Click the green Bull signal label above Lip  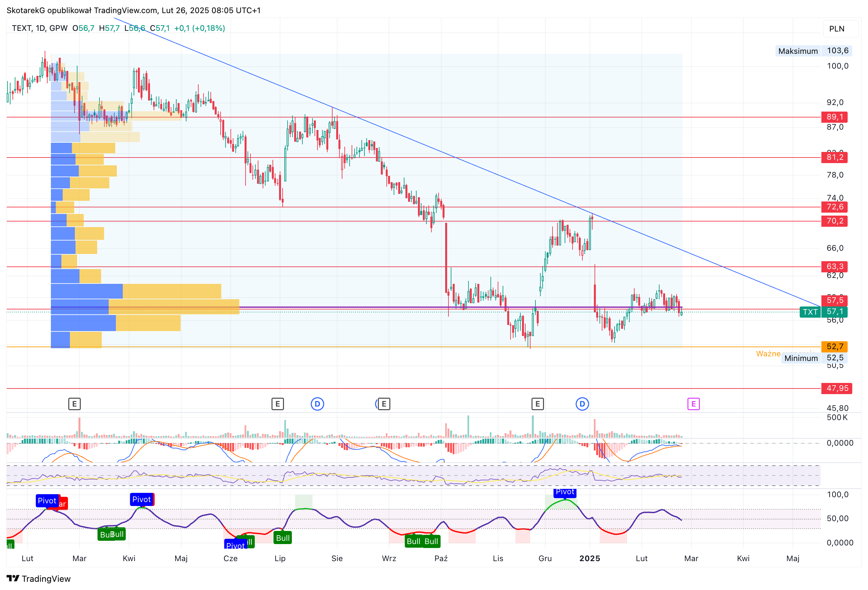click(283, 538)
